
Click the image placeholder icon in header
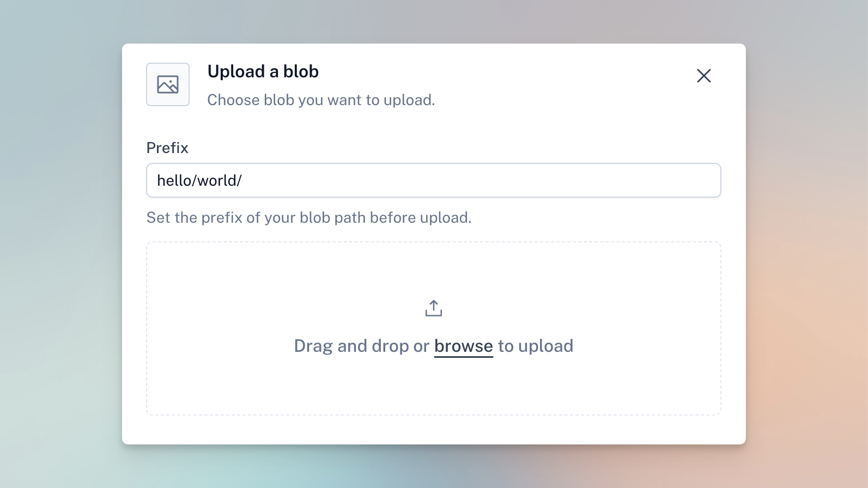coord(168,84)
